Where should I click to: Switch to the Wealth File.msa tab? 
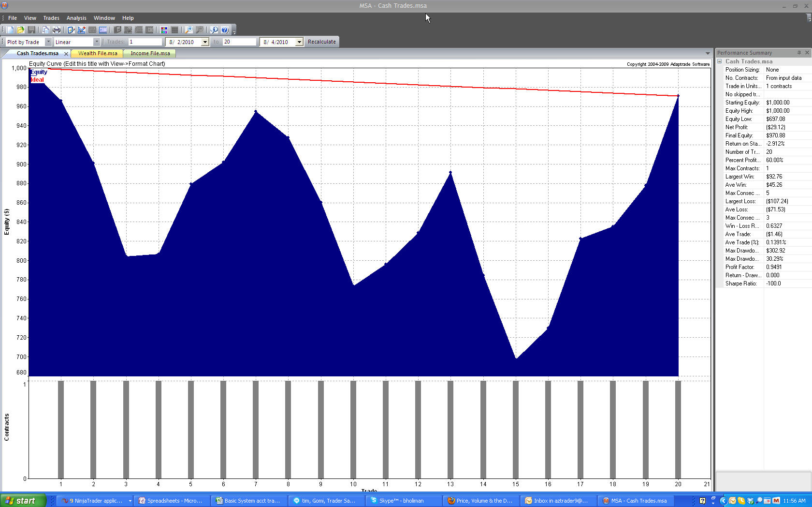pyautogui.click(x=98, y=54)
